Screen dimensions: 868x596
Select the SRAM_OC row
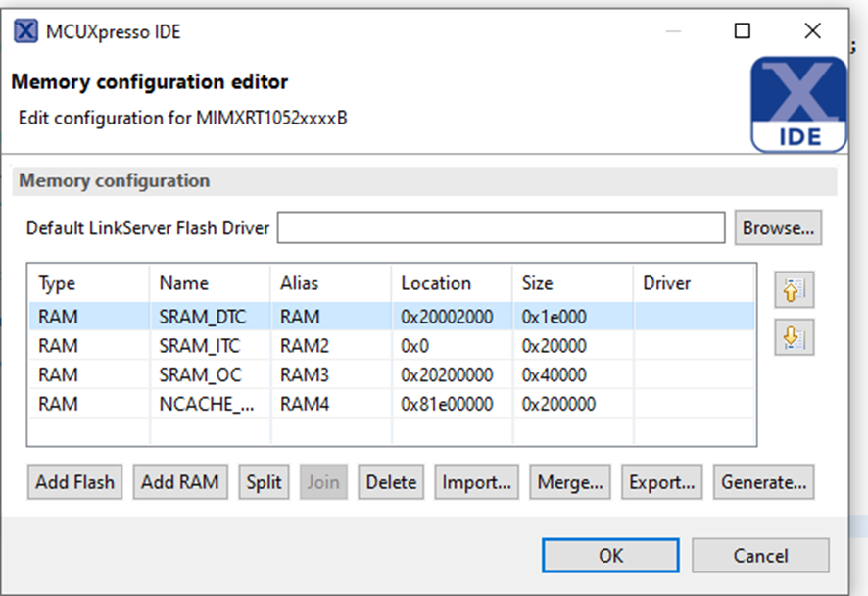pos(199,374)
